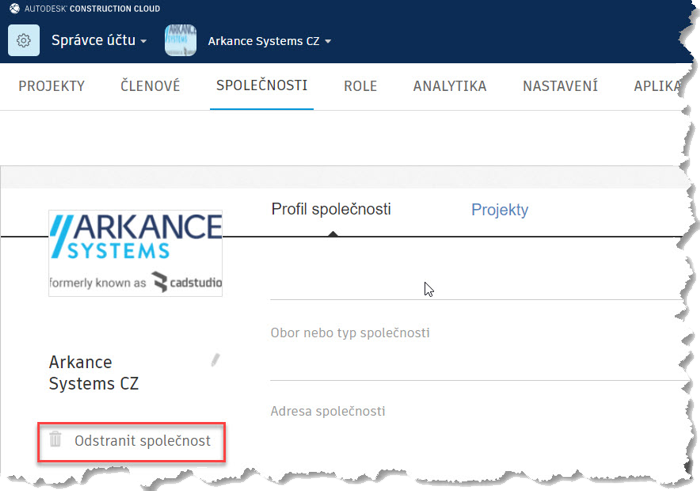Click the pencil edit icon beside company name
This screenshot has width=700, height=491.
(214, 360)
